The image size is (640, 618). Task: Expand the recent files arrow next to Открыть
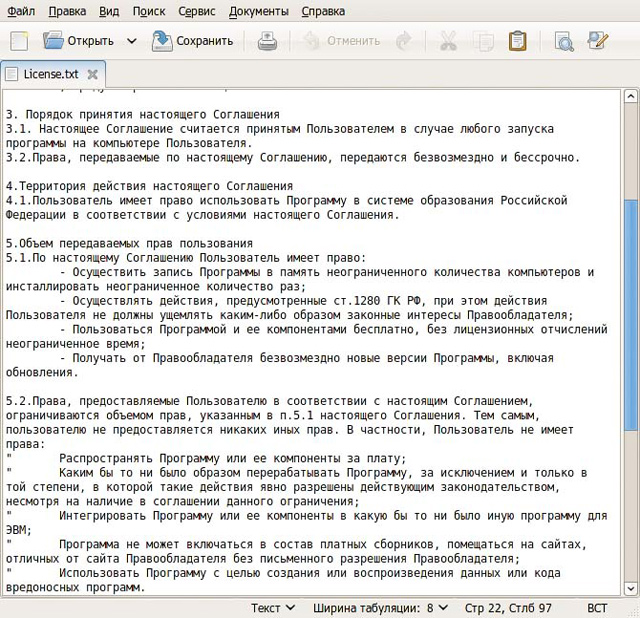(x=131, y=41)
